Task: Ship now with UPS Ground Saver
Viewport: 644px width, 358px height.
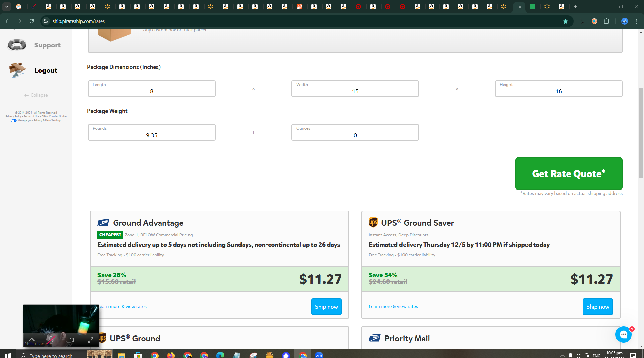Action: tap(598, 307)
